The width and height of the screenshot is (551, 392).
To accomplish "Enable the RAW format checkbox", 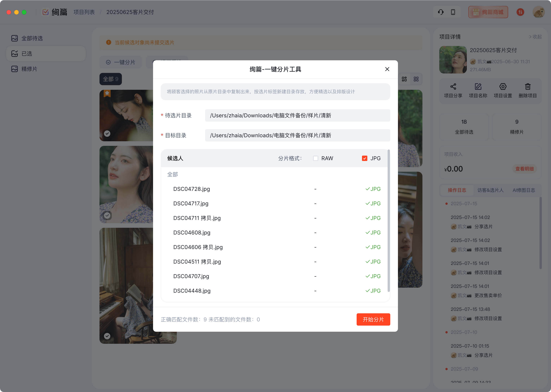I will 315,158.
